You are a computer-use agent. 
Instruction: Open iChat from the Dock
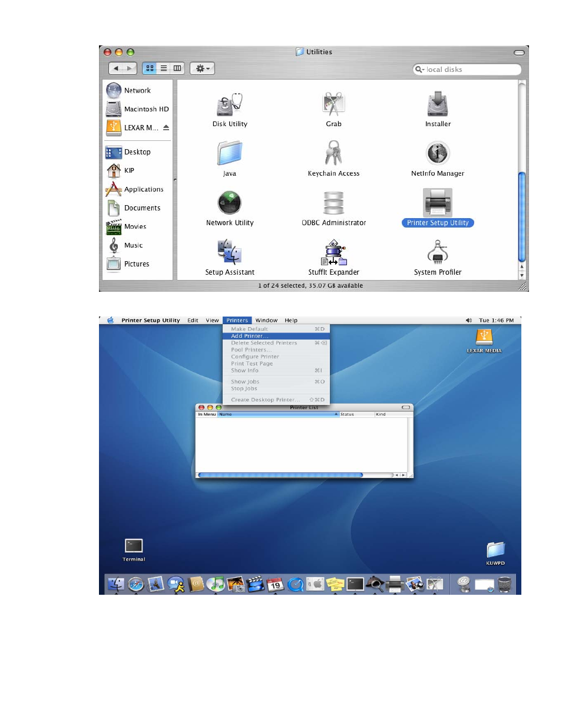[176, 584]
